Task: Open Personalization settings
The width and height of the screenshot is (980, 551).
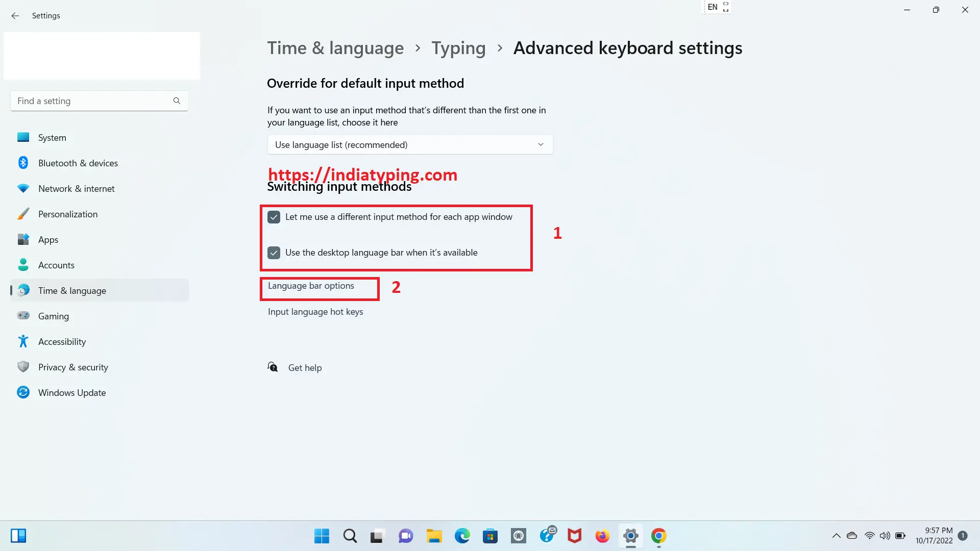Action: pos(67,214)
